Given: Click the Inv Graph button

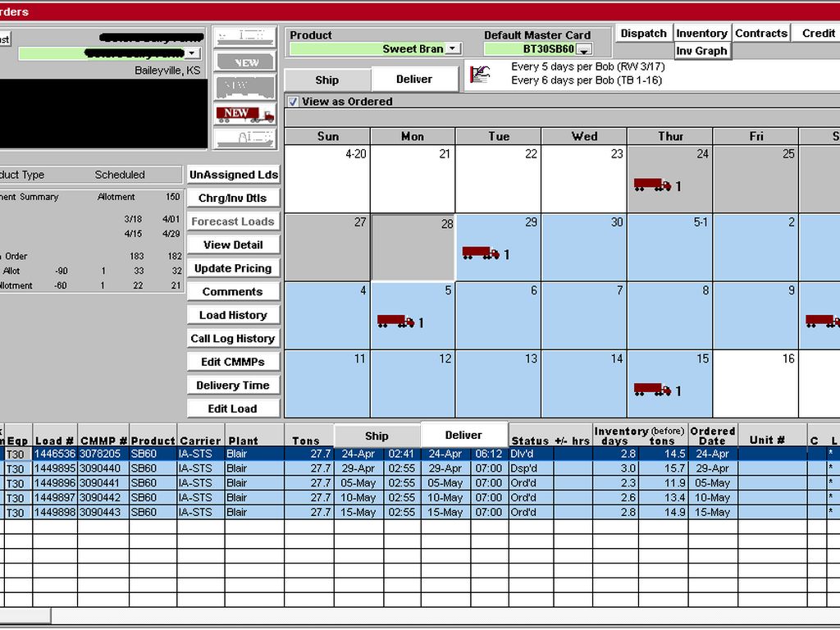Looking at the screenshot, I should coord(701,51).
